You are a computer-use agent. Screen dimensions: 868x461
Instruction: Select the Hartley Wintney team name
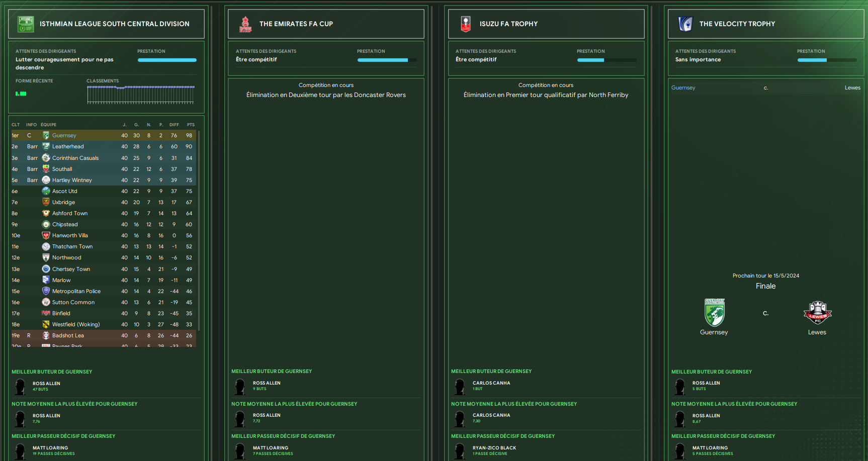point(72,180)
